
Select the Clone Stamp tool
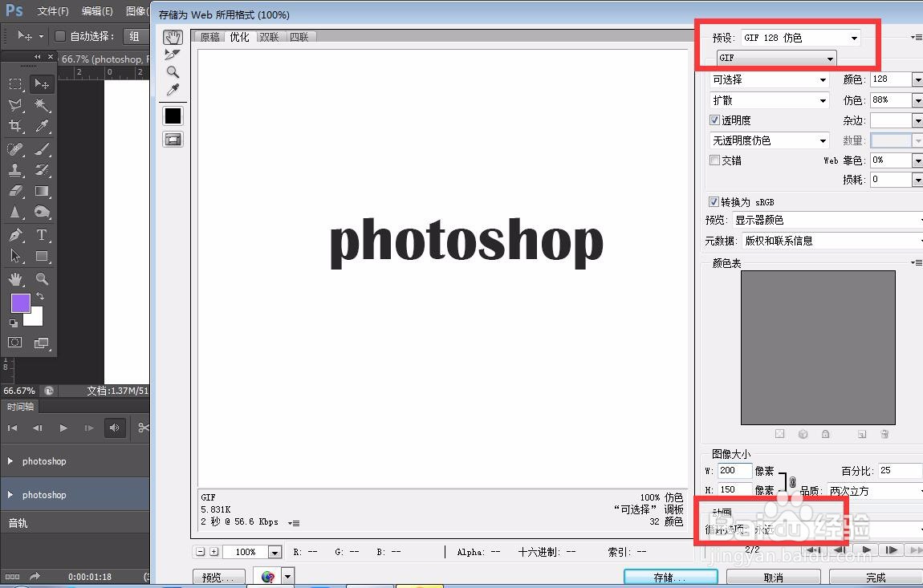click(15, 170)
